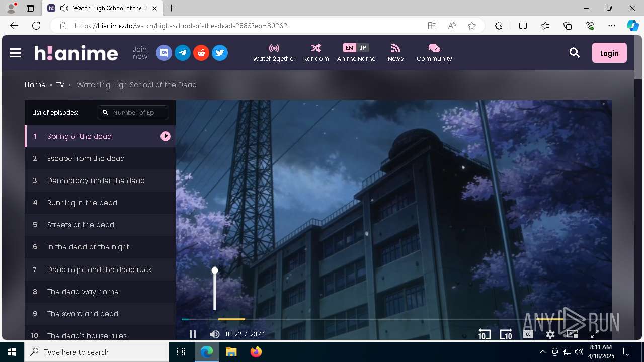Screen dimensions: 644x362
Task: Toggle browser split screen
Action: point(523,26)
